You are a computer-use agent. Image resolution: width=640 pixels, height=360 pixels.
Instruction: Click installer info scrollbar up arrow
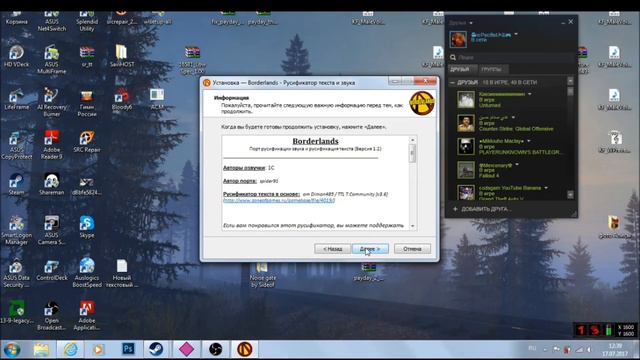tap(412, 140)
